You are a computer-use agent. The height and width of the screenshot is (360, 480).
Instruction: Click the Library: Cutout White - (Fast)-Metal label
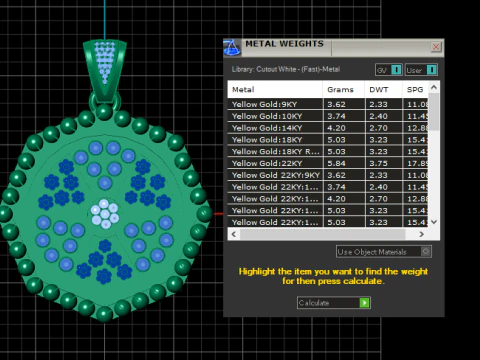[286, 69]
